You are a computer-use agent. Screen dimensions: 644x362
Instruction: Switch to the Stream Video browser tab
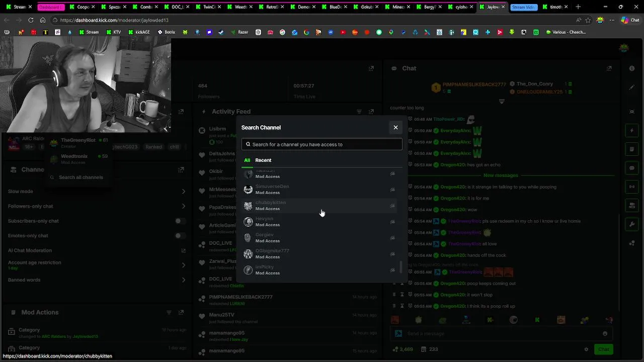tap(523, 7)
